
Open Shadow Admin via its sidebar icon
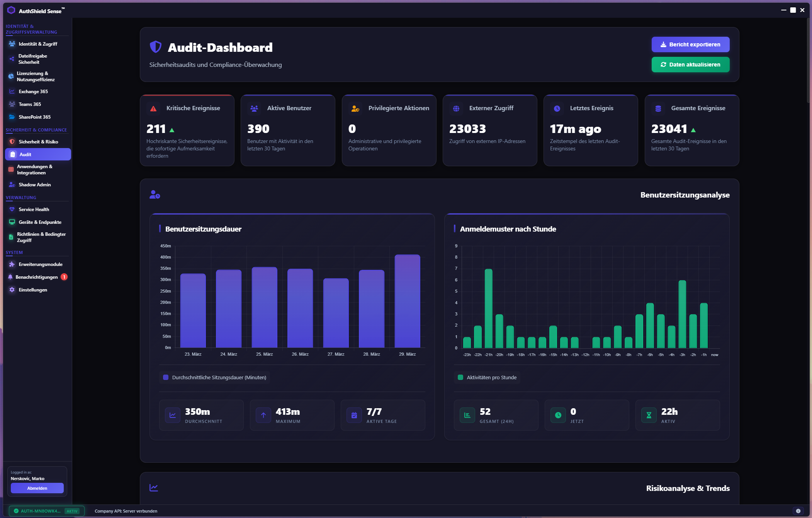coord(12,185)
